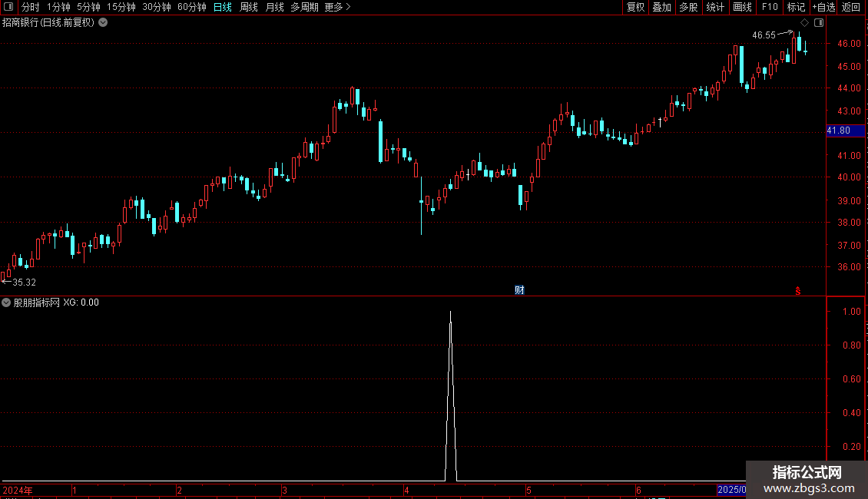Select the 日线 daily period

[223, 7]
